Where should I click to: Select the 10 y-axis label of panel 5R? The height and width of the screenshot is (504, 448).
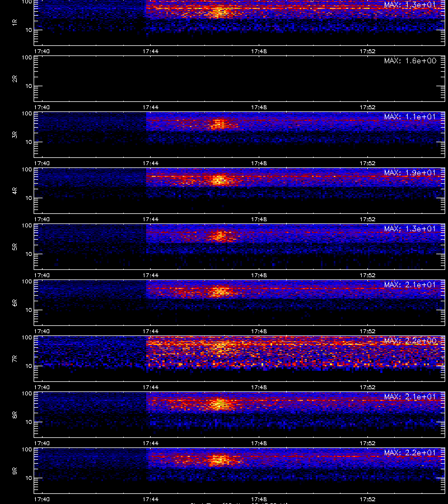pos(29,254)
